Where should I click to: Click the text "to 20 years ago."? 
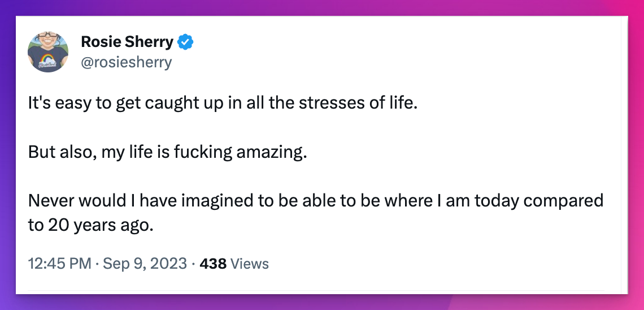tap(90, 225)
